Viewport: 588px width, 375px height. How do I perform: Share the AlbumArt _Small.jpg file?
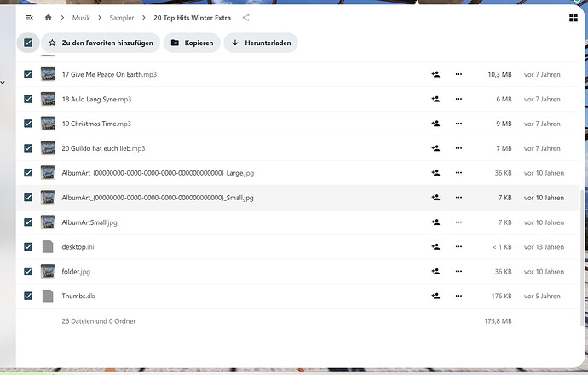(435, 197)
